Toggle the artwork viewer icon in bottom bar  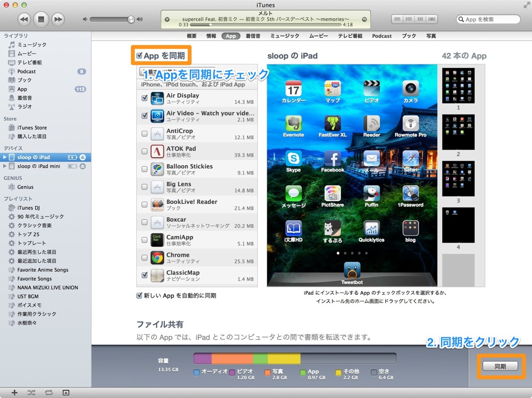point(66,393)
